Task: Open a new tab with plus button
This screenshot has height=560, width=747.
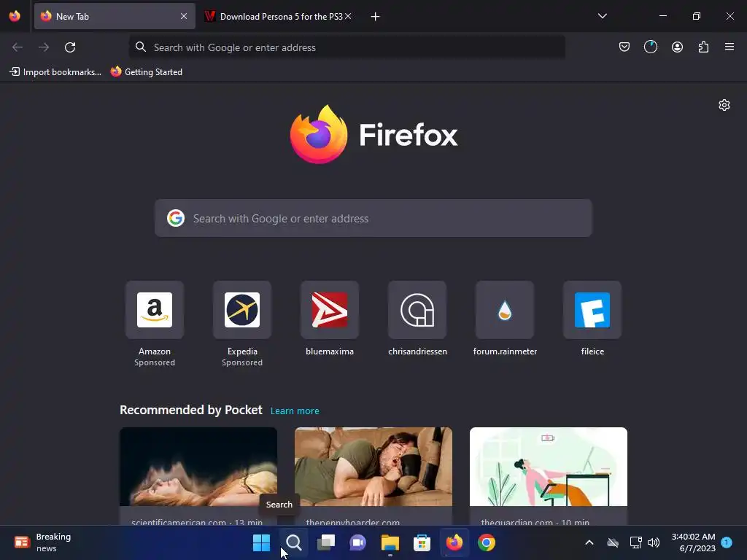Action: (x=376, y=17)
